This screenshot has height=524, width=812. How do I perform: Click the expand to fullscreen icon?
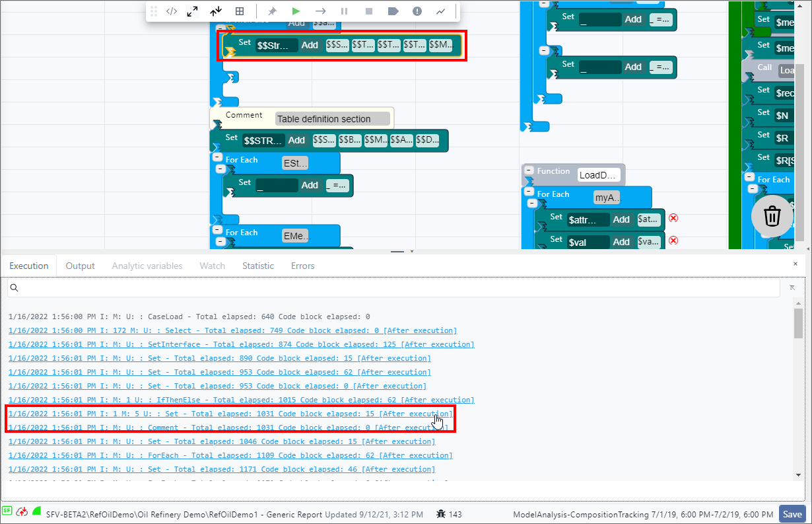click(192, 11)
